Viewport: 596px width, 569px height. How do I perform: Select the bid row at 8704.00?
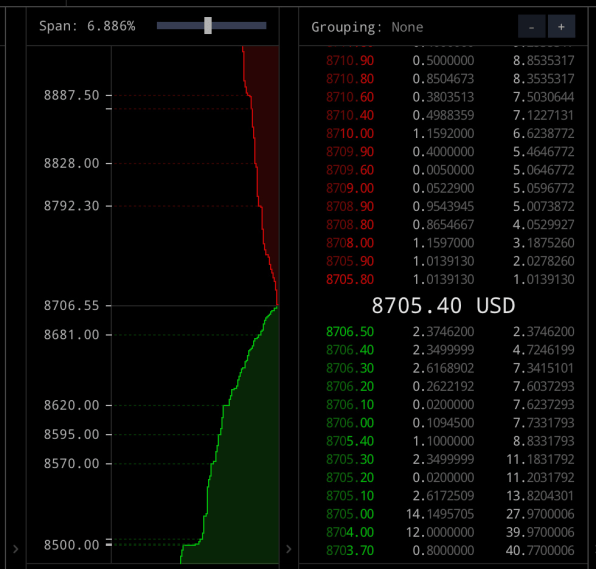(450, 532)
